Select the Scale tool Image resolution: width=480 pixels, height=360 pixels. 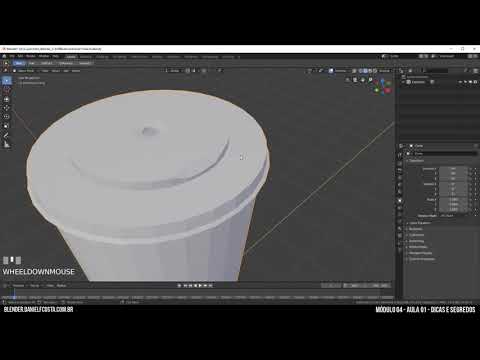pos(7,117)
